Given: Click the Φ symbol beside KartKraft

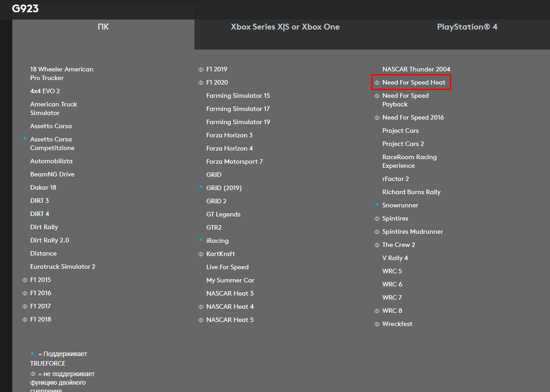Looking at the screenshot, I should (201, 254).
